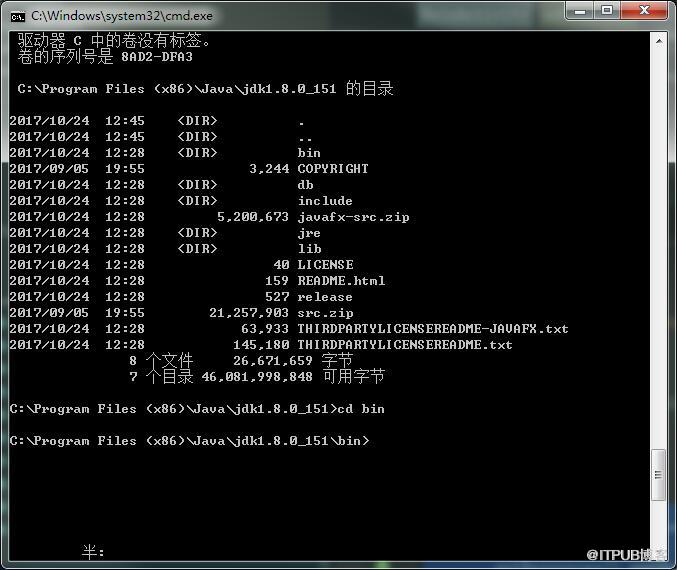Click the size value 5,200,673
This screenshot has height=570, width=677.
coord(253,217)
